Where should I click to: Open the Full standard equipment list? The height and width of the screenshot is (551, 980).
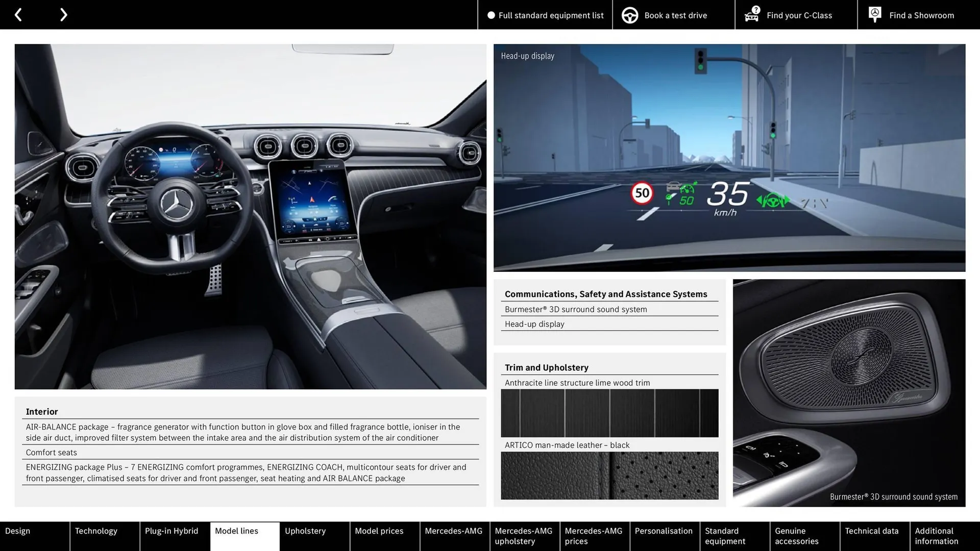click(551, 15)
